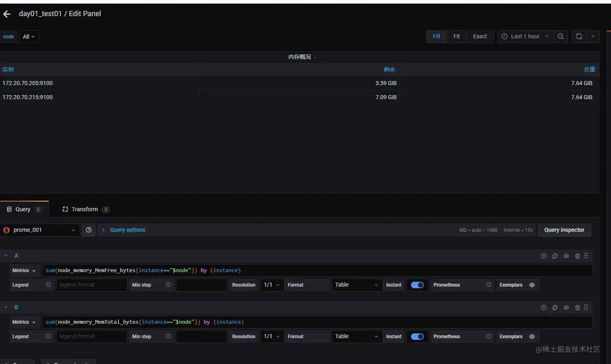Sort by the 剩余 column header
The width and height of the screenshot is (611, 364).
(389, 69)
